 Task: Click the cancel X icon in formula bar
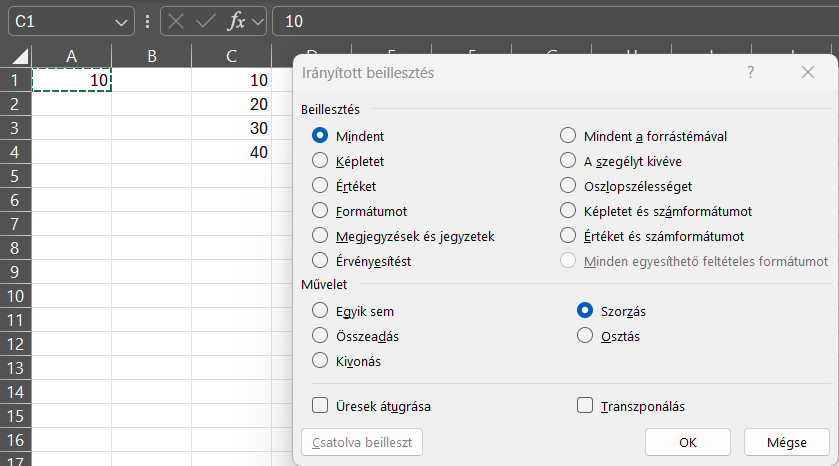(176, 21)
